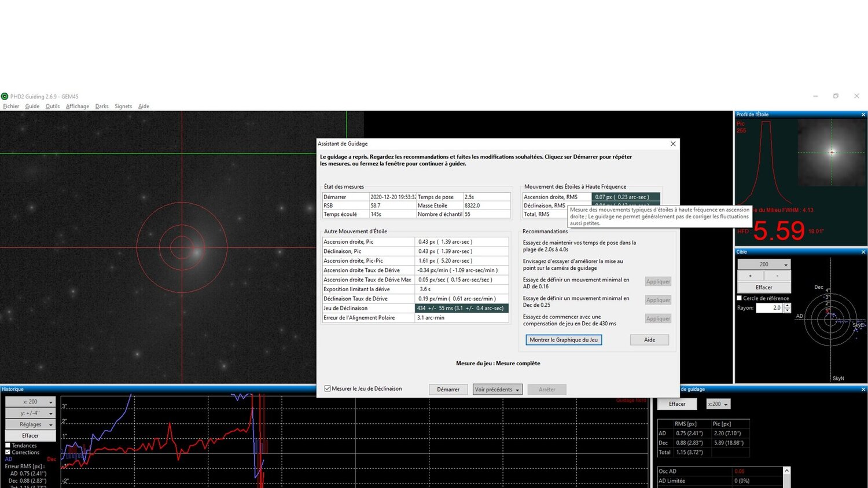The height and width of the screenshot is (488, 868).
Task: Click the PHD2 Guiding title bar icon
Action: (5, 97)
